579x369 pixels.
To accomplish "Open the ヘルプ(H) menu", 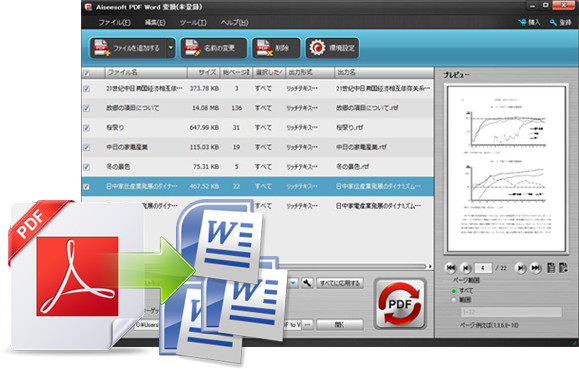I will tap(234, 23).
